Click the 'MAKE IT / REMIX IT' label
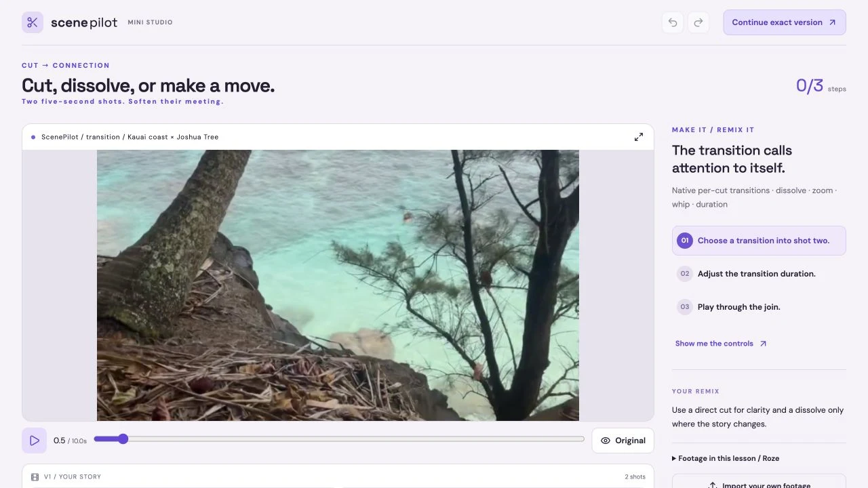Image resolution: width=868 pixels, height=488 pixels. 713,130
